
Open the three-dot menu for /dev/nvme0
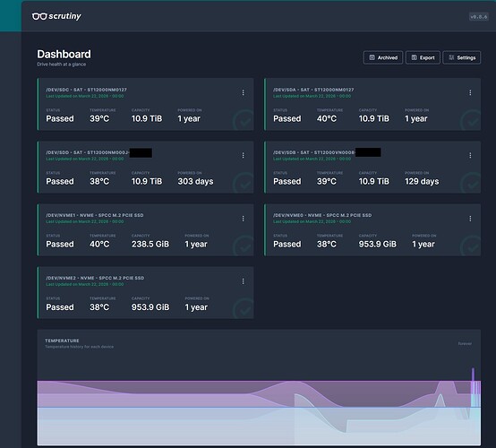470,219
